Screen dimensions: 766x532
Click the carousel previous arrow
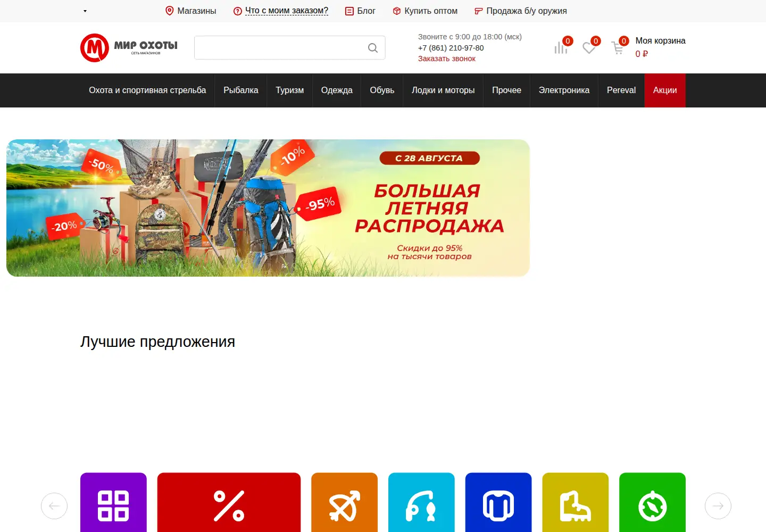point(54,506)
